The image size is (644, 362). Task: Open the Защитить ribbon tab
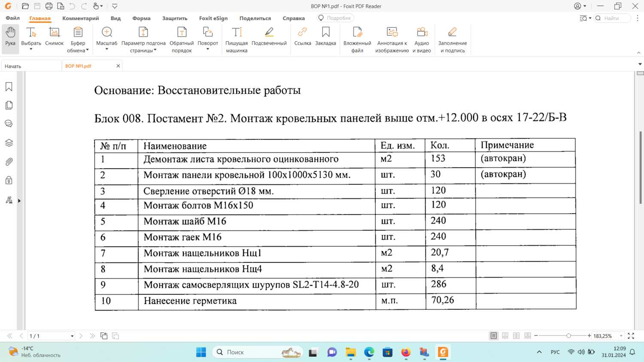(x=174, y=18)
